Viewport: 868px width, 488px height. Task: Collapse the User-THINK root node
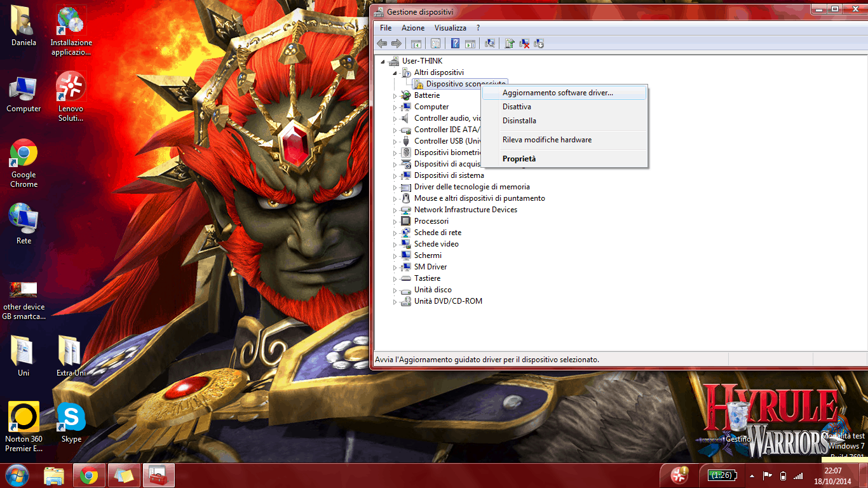(x=383, y=62)
